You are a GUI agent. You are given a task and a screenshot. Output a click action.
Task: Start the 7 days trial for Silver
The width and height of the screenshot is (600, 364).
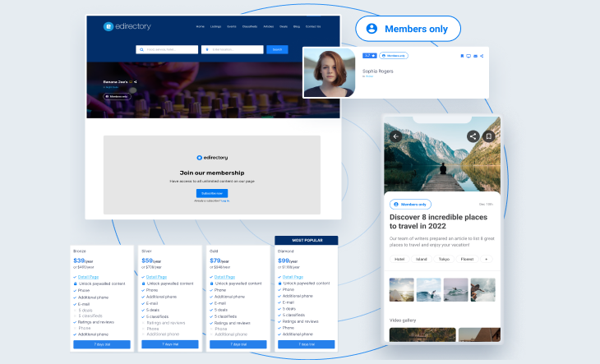click(170, 344)
